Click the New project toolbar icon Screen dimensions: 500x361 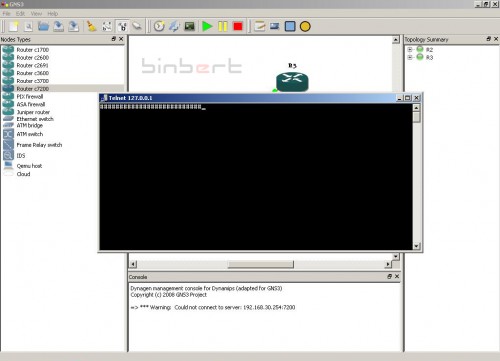coord(14,26)
